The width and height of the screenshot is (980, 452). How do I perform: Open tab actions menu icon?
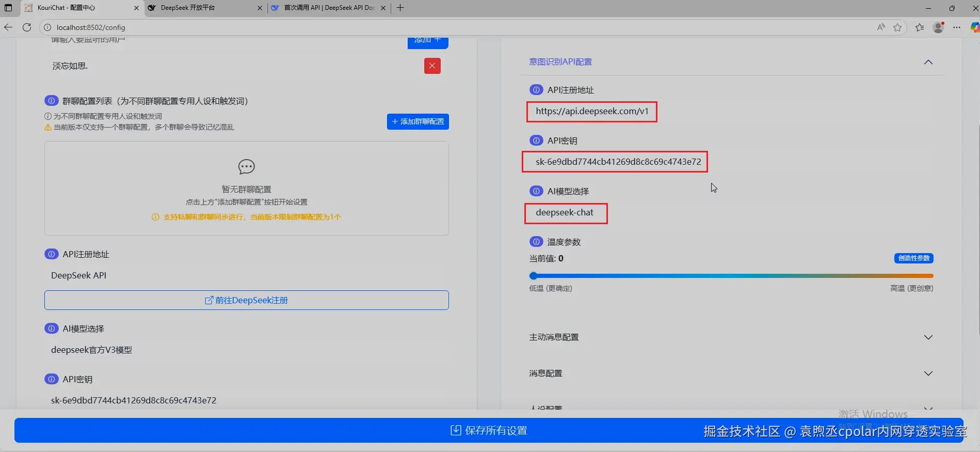[8, 8]
